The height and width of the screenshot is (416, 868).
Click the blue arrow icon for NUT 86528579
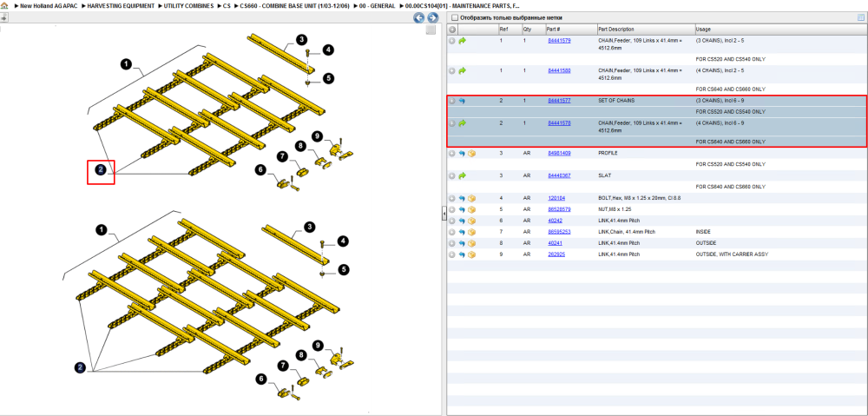463,209
